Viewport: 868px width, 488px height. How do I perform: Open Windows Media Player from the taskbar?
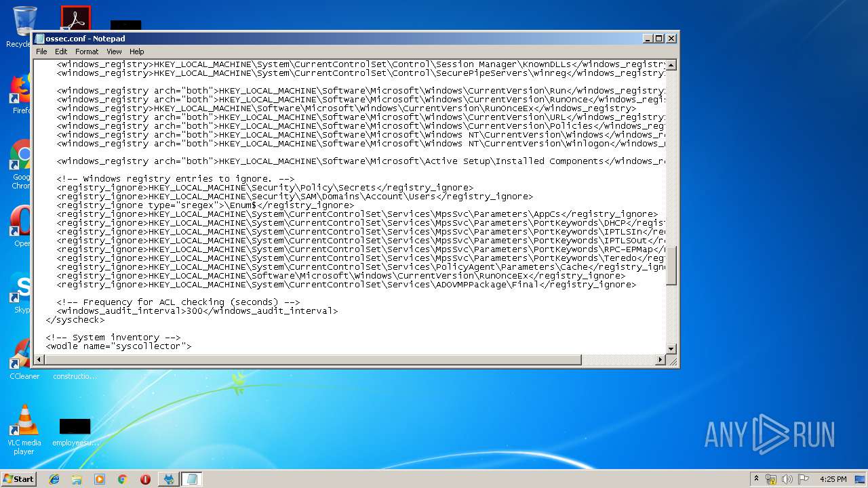(100, 479)
